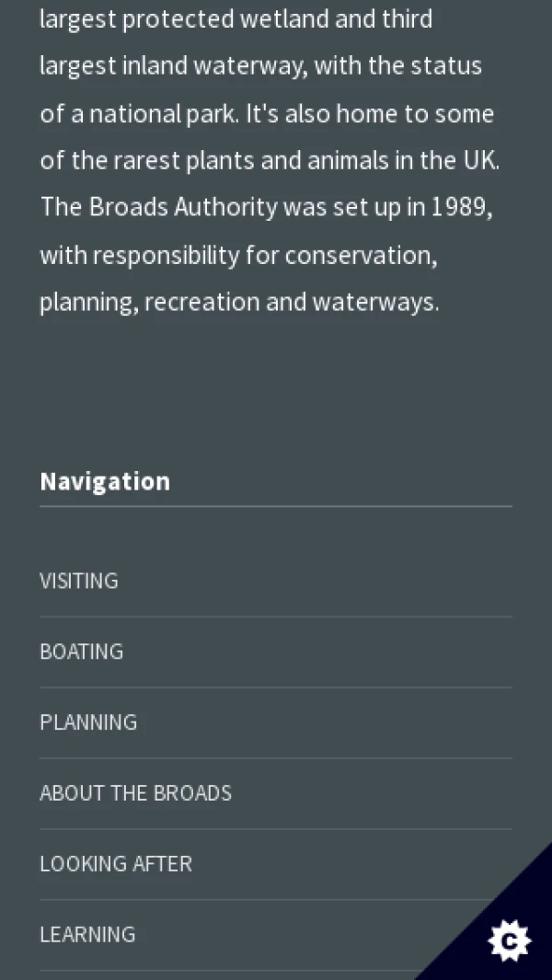Click the Navigation heading
Image resolution: width=552 pixels, height=980 pixels.
coord(105,481)
